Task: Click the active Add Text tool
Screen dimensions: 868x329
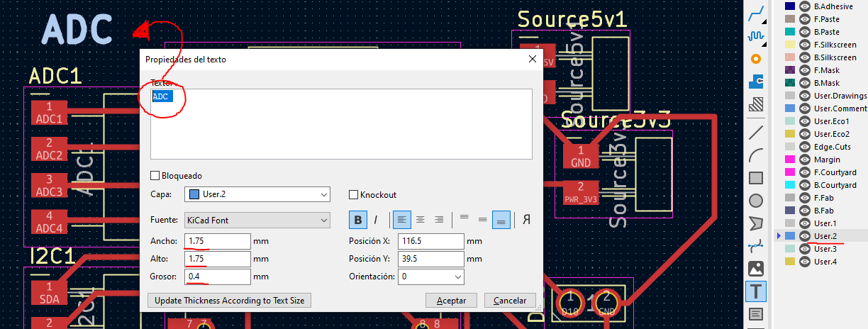Action: pyautogui.click(x=756, y=291)
